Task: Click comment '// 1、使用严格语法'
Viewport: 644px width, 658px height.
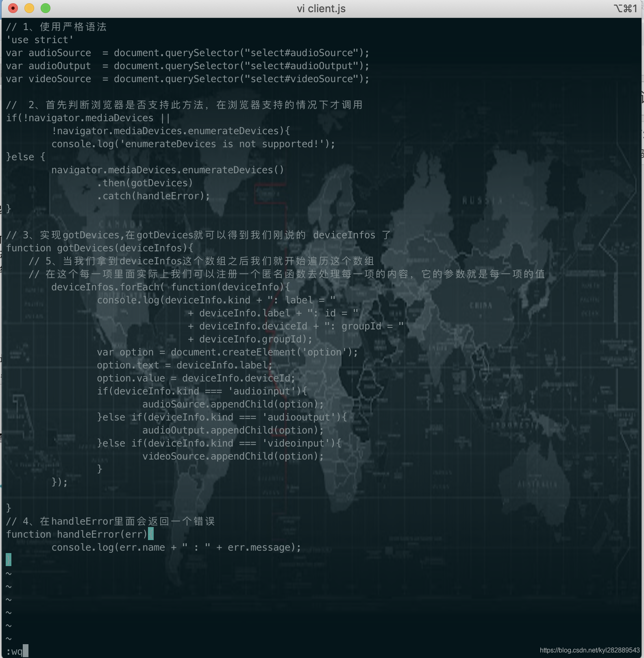Action: click(x=56, y=27)
